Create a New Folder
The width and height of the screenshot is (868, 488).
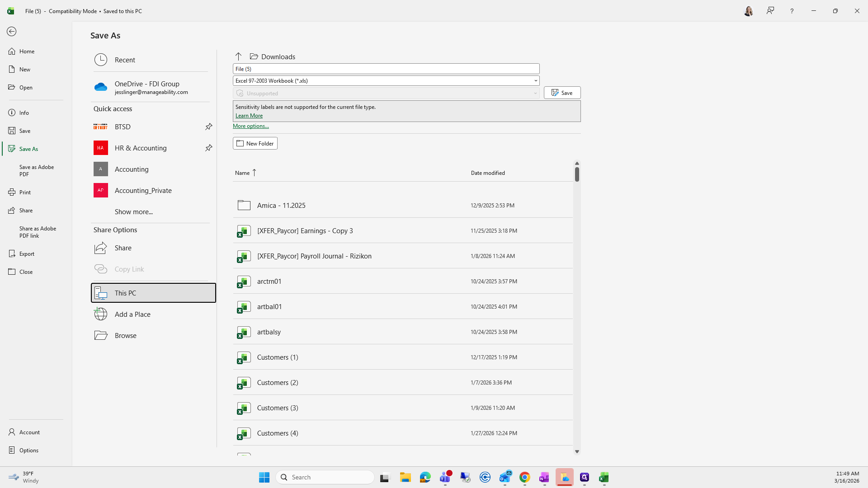click(x=255, y=143)
